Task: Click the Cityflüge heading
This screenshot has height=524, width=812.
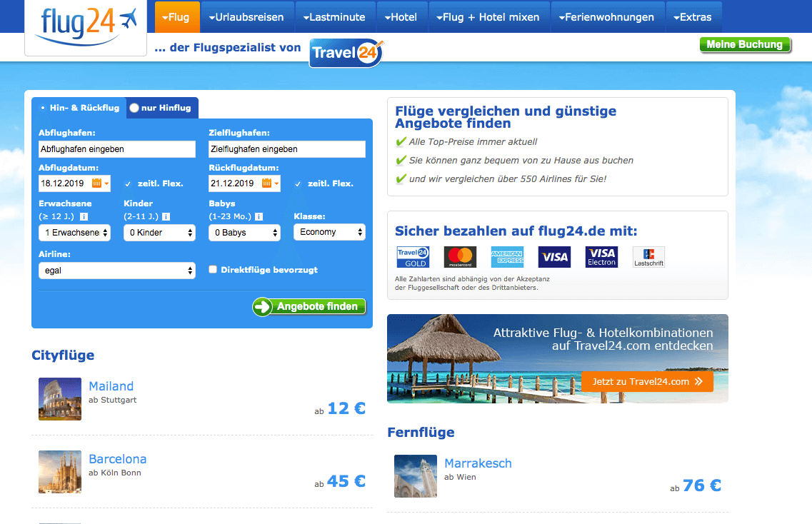Action: [63, 356]
